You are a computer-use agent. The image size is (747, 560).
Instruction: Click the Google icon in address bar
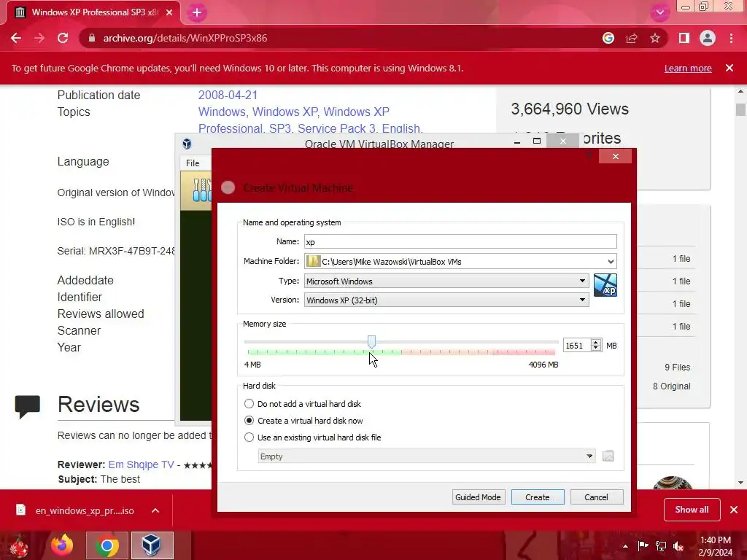coord(608,38)
